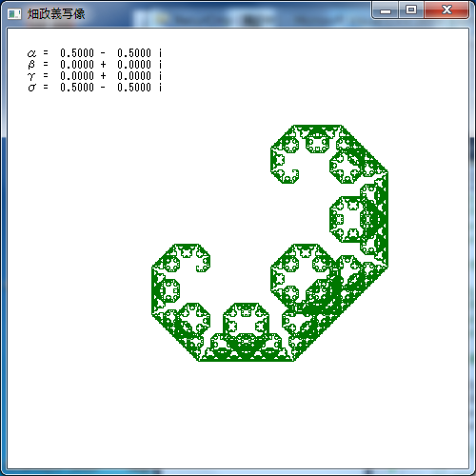This screenshot has height=476, width=476.
Task: Select the real part value of σ
Action: click(x=77, y=88)
